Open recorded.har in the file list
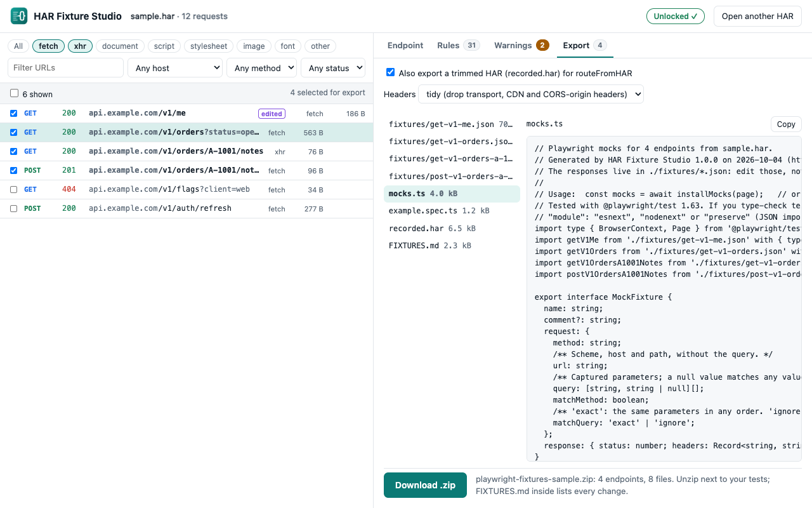 pyautogui.click(x=452, y=228)
